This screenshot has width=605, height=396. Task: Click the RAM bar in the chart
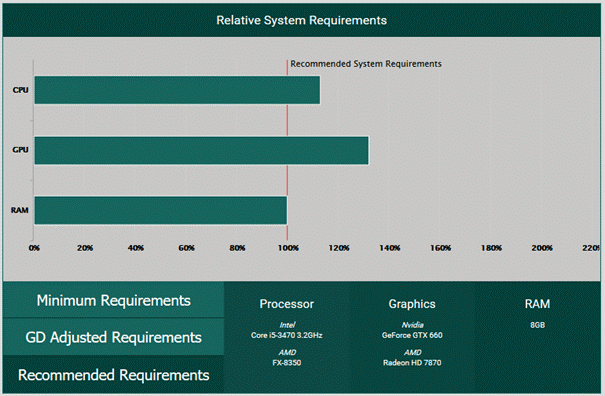tap(161, 210)
